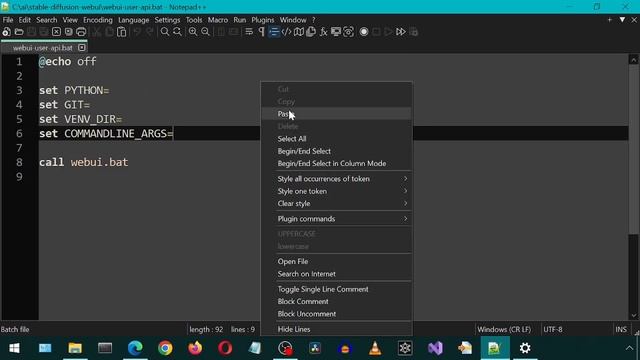
Task: Click the Define Language code-brackets icon
Action: pyautogui.click(x=286, y=32)
